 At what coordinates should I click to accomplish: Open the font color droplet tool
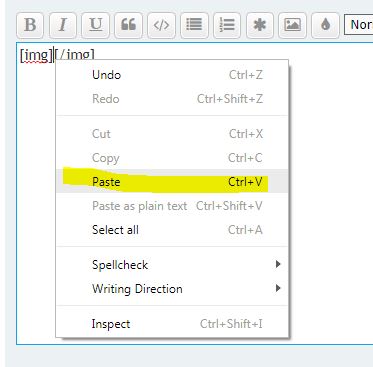coord(325,25)
